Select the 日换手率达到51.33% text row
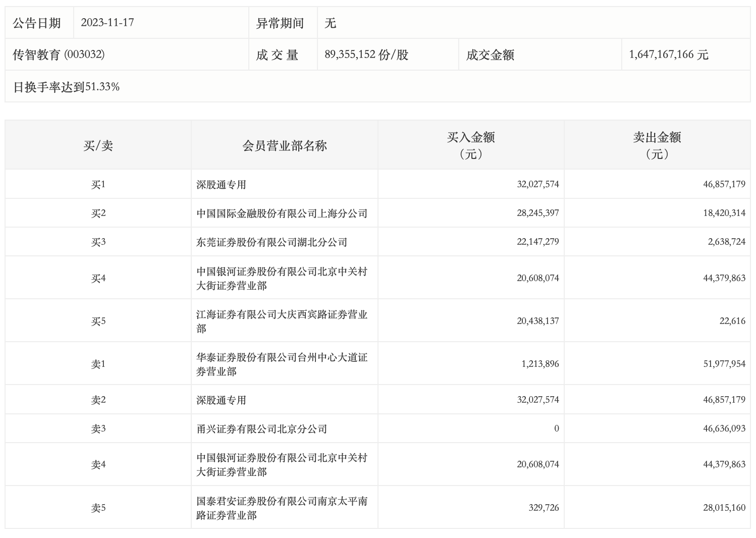Viewport: 756px width, 538px height. pyautogui.click(x=66, y=87)
